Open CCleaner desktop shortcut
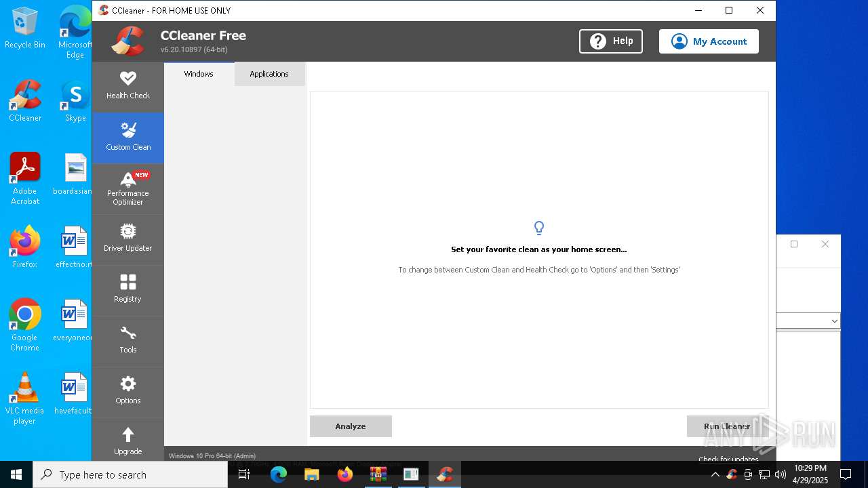Viewport: 868px width, 488px height. point(25,101)
